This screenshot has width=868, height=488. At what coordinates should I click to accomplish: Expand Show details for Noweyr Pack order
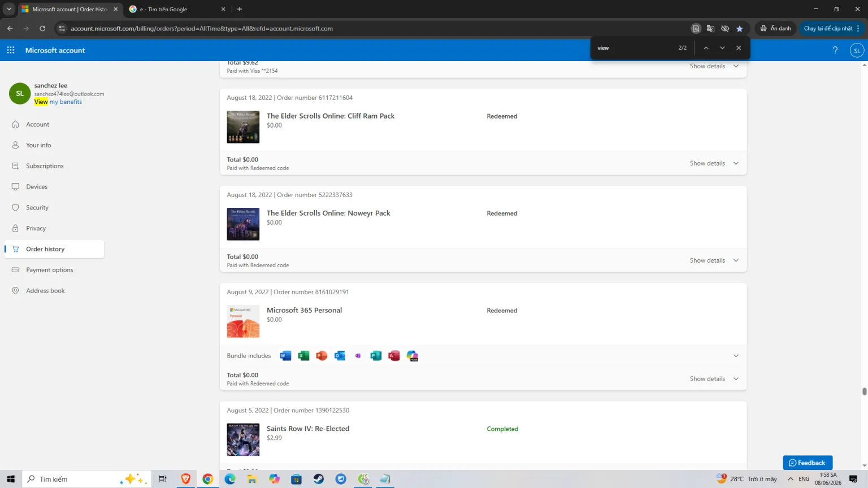coord(714,260)
